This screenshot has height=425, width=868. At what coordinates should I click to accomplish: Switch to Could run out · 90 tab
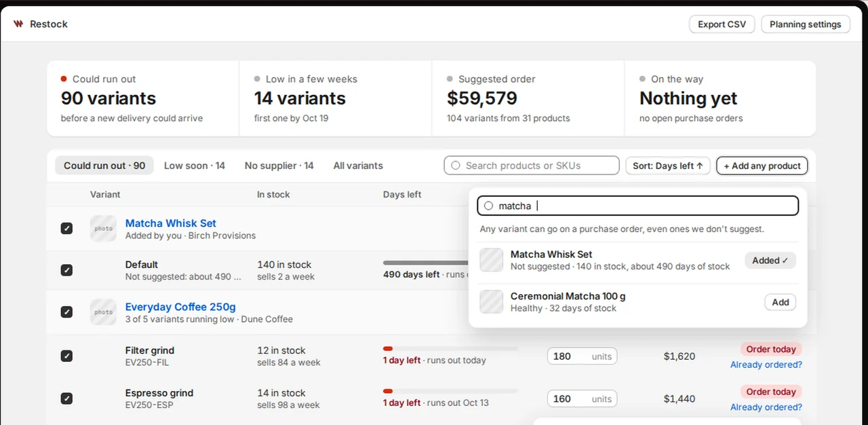104,166
